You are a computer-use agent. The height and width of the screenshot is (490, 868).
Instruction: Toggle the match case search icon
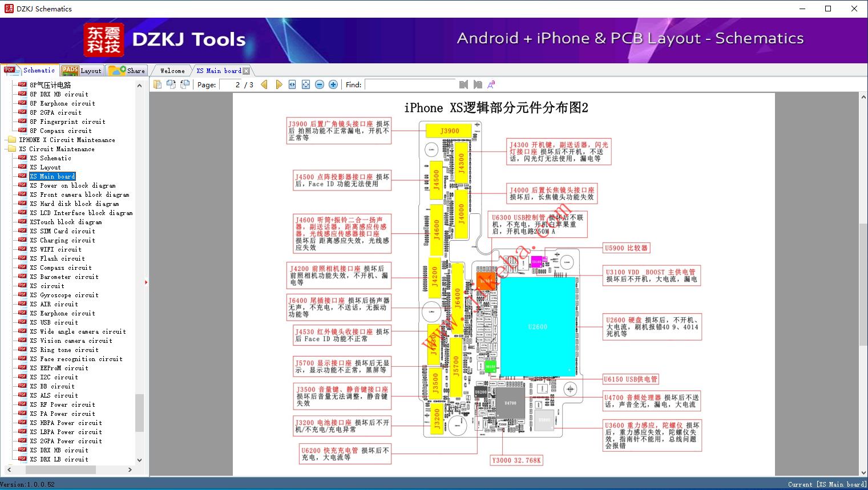491,84
